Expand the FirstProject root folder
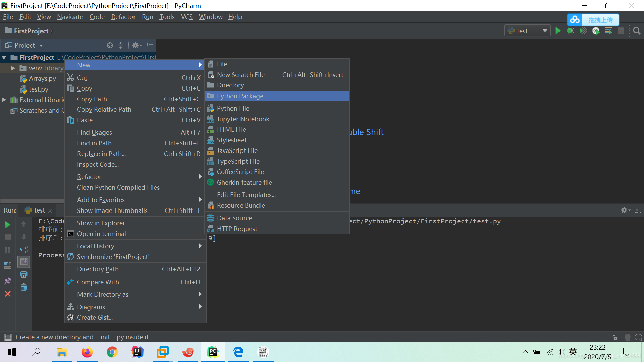 tap(4, 57)
